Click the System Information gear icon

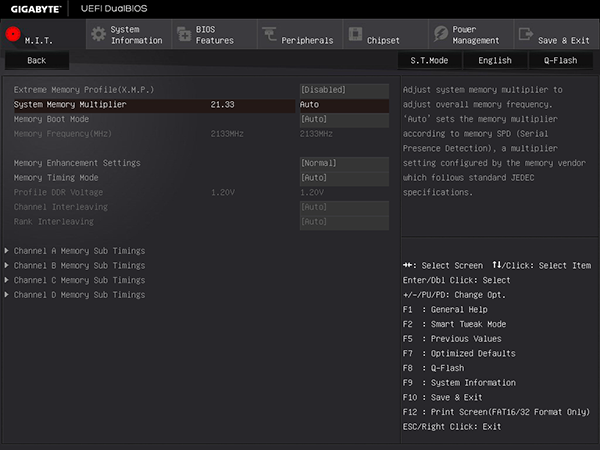tap(98, 34)
